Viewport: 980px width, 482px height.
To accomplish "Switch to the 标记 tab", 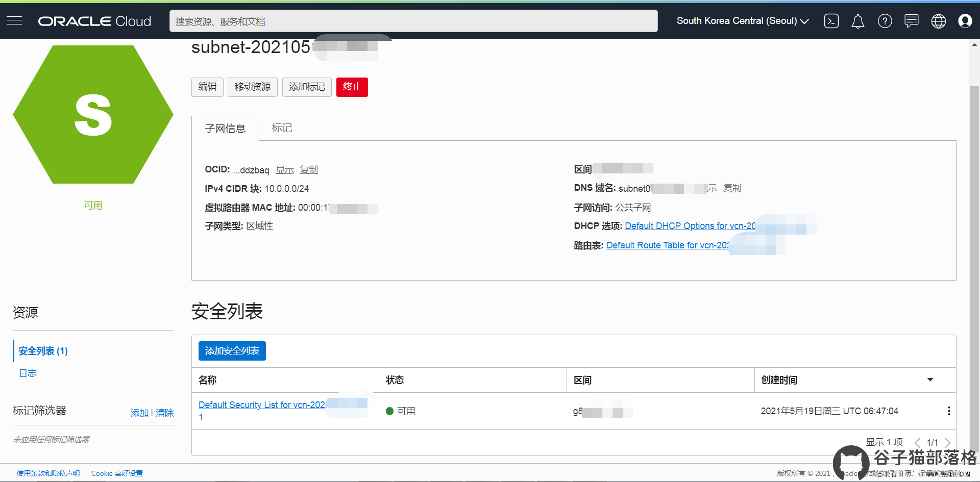I will (282, 128).
